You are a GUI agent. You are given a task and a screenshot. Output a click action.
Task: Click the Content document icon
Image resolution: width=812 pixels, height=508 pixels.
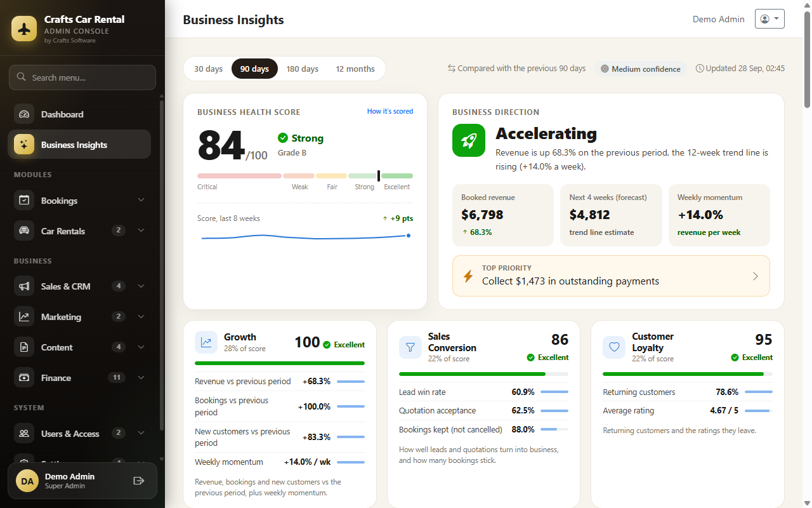pos(24,347)
